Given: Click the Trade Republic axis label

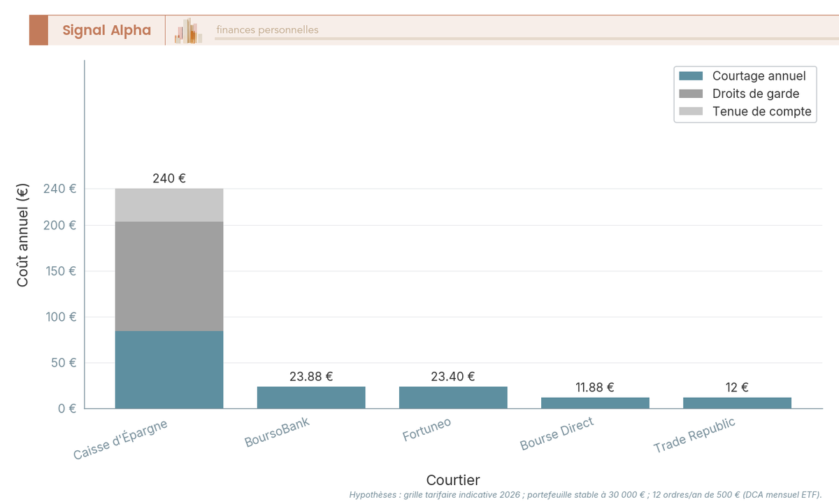Looking at the screenshot, I should 694,436.
